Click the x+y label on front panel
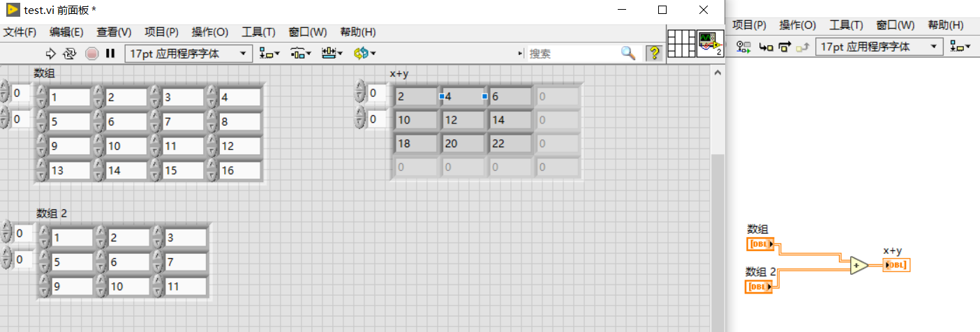The image size is (980, 332). tap(399, 73)
